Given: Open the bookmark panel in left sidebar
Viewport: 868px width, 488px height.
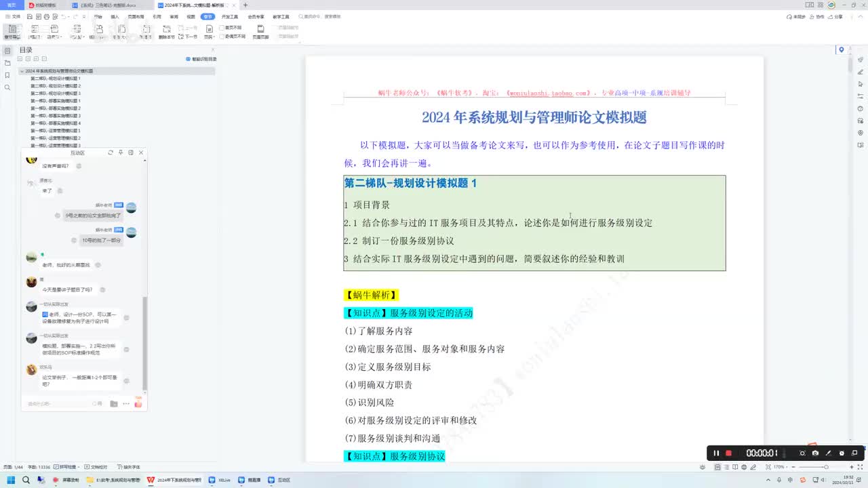Looking at the screenshot, I should (x=7, y=75).
